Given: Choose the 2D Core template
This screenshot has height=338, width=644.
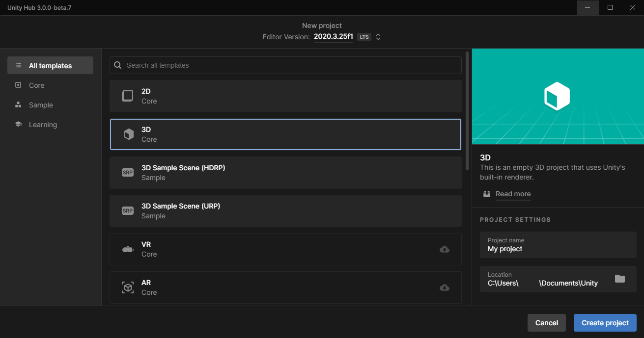Looking at the screenshot, I should point(285,96).
